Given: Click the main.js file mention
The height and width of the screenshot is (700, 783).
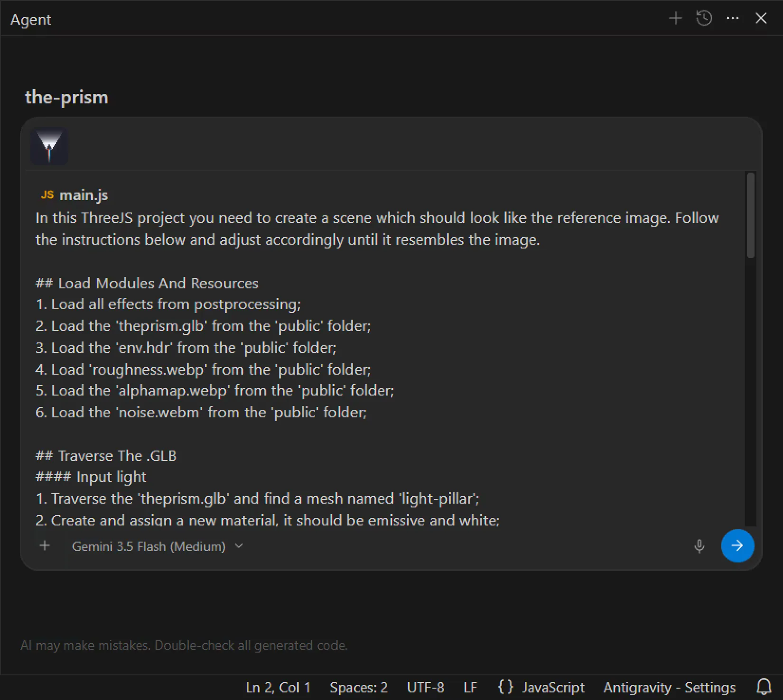Looking at the screenshot, I should pos(74,195).
